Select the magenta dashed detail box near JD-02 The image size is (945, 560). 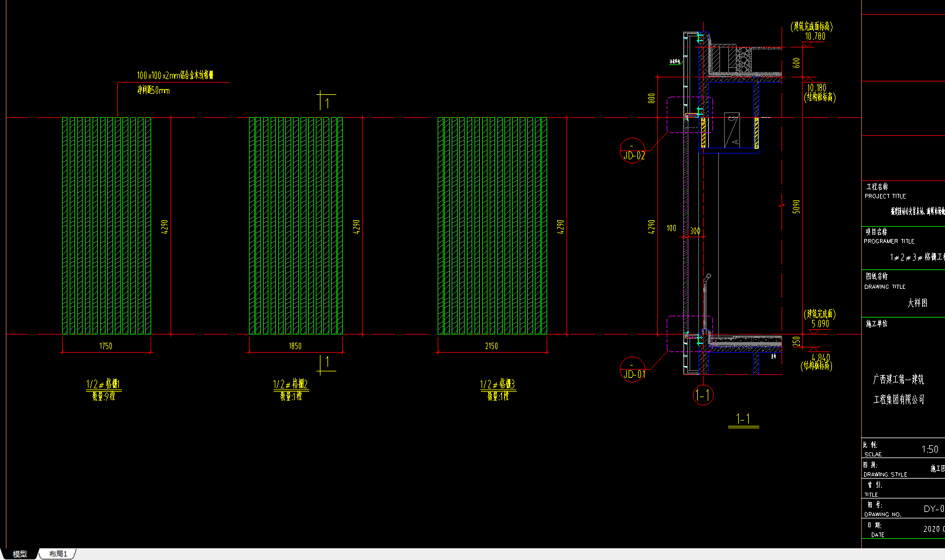click(690, 115)
